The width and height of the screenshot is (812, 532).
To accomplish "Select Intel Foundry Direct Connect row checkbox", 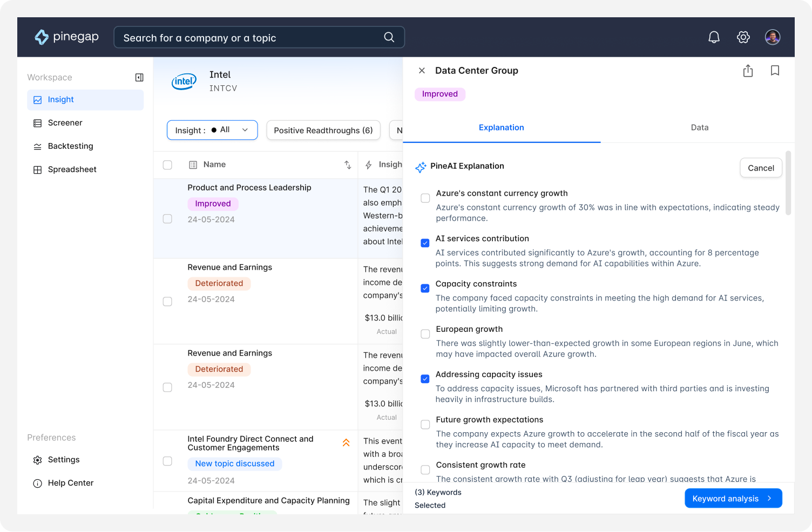I will pyautogui.click(x=167, y=461).
